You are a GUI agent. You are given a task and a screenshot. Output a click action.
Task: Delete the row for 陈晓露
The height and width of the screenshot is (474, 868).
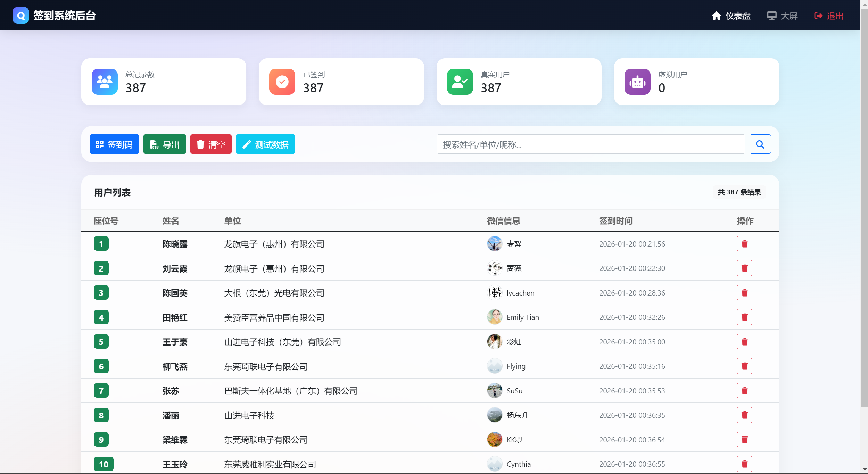(744, 244)
